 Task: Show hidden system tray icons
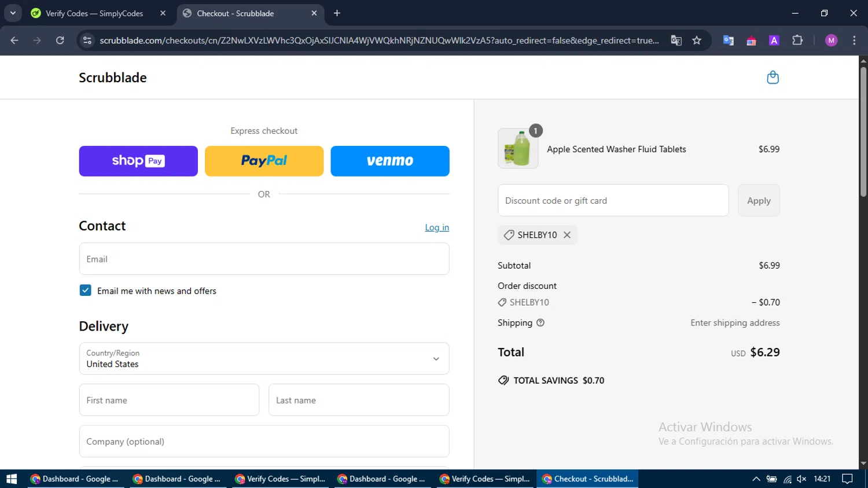(756, 479)
